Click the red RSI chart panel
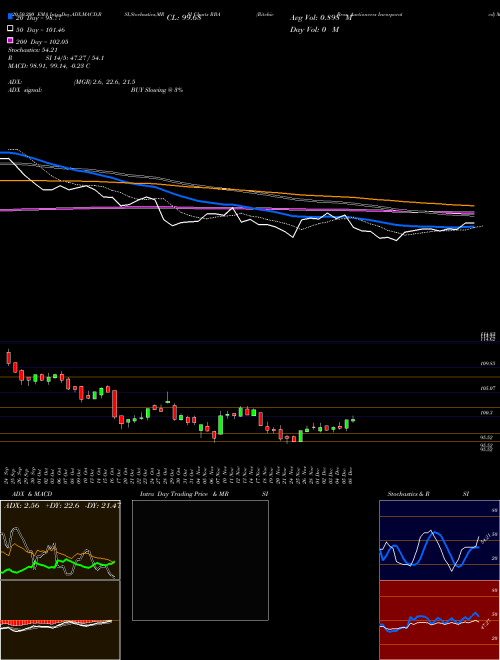 click(x=439, y=620)
